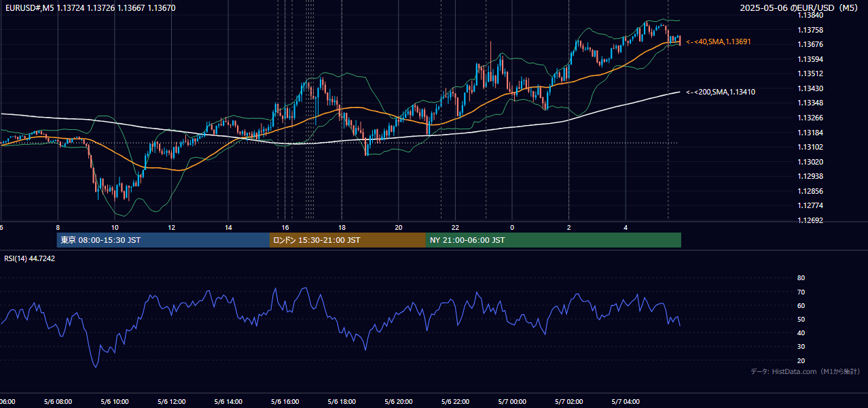Click the 5/6 12:00 date label
Viewport: 868px width, 408px height.
171,402
